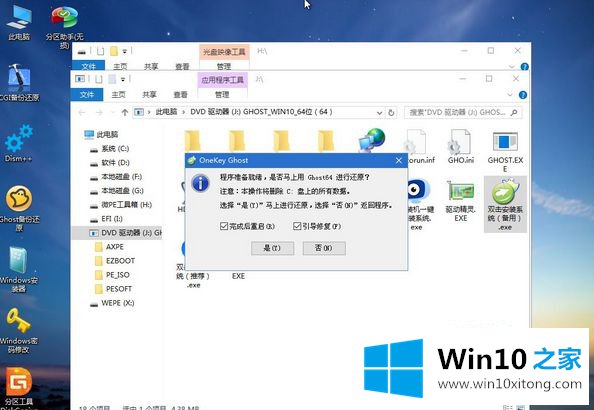Screen dimensions: 594x410
Task: Open the Windows安装器 desktop icon
Action: [19, 269]
